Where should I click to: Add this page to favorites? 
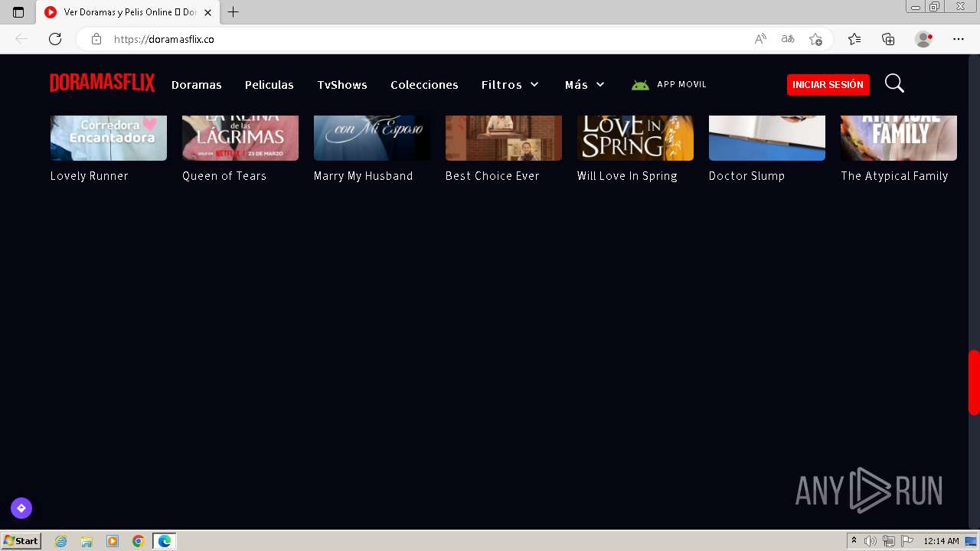[x=815, y=39]
